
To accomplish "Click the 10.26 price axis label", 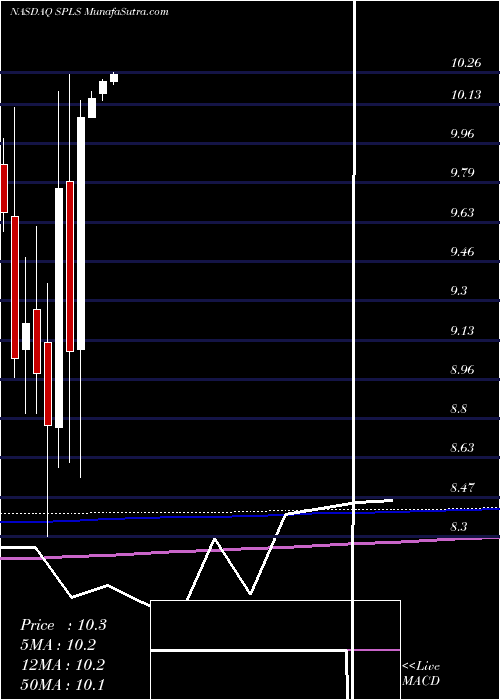I will [x=466, y=62].
